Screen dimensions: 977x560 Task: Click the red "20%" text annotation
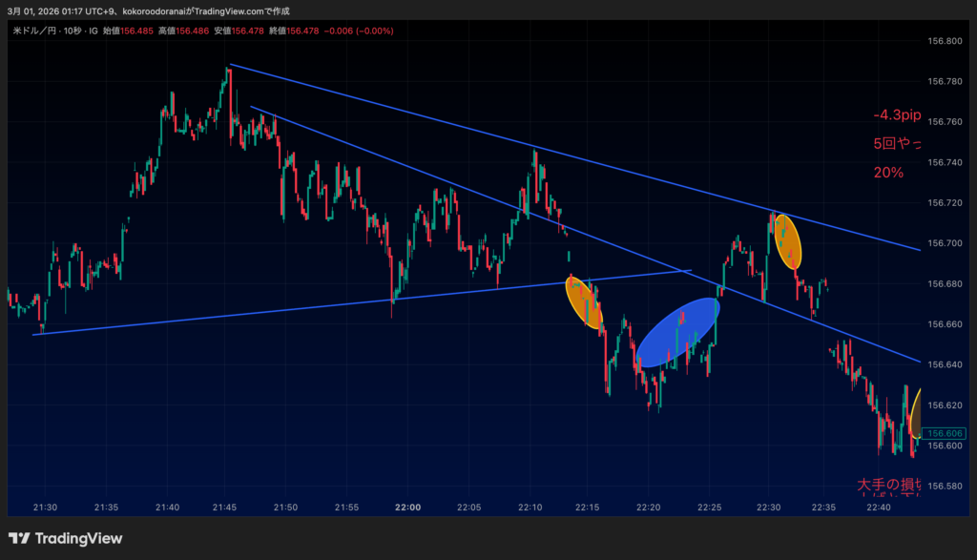click(x=887, y=173)
